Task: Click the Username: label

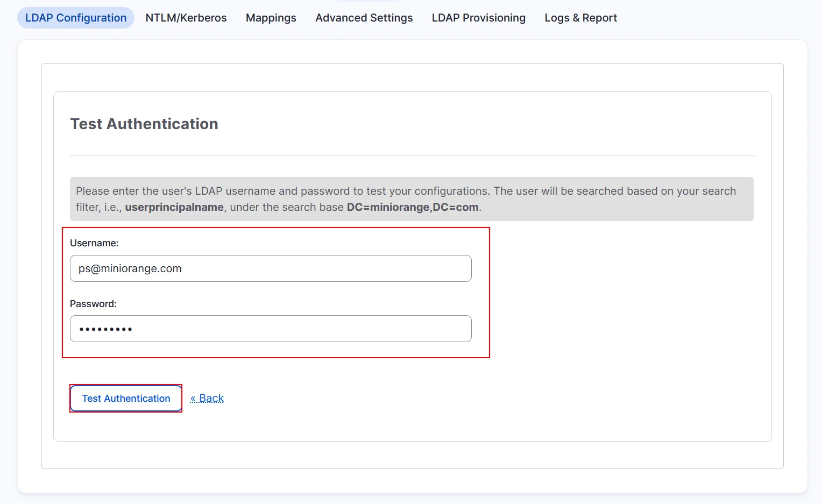Action: [x=94, y=243]
